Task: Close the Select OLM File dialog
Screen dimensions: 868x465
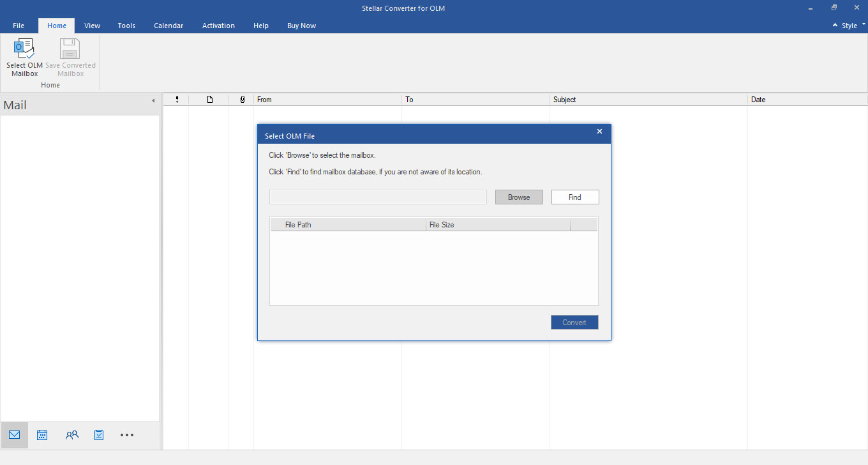Action: click(599, 132)
